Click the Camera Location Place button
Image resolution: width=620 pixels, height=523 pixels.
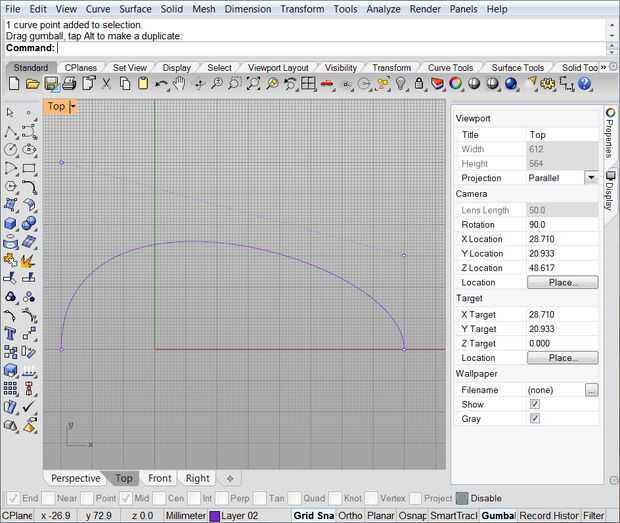click(x=562, y=283)
